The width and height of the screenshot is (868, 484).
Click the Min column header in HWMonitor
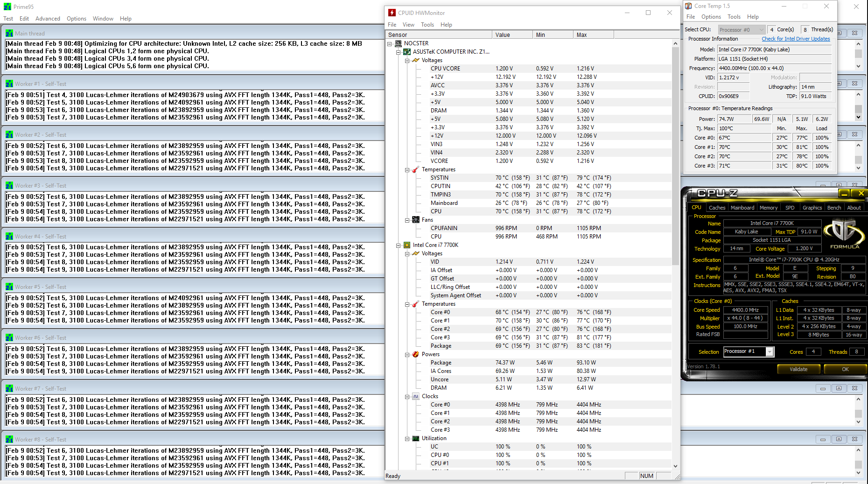pos(553,35)
